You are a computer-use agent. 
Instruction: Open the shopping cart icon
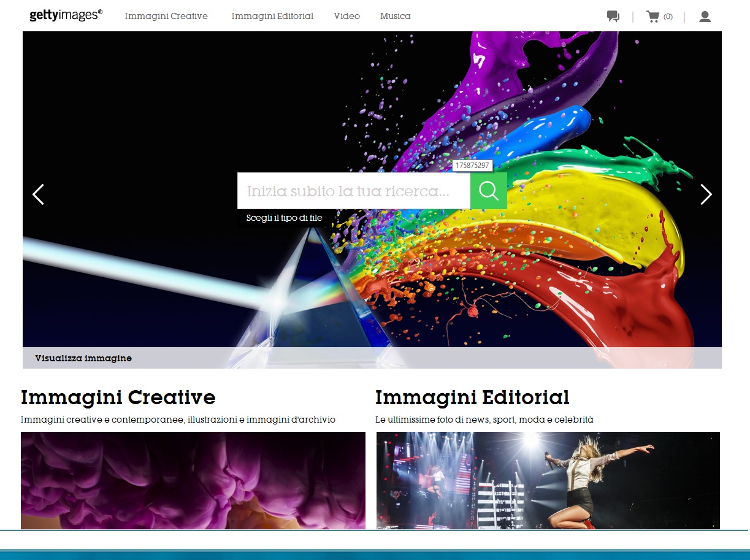click(x=653, y=17)
